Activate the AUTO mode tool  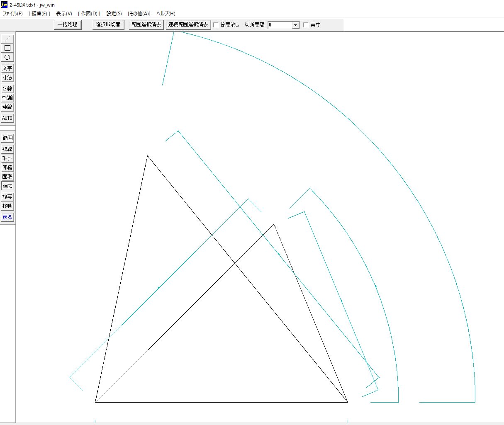[7, 118]
